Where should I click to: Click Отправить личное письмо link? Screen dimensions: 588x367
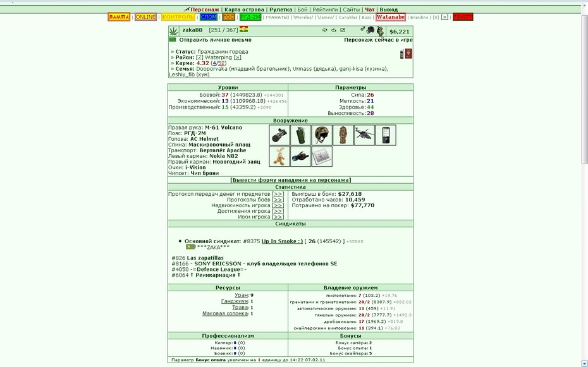(x=215, y=40)
